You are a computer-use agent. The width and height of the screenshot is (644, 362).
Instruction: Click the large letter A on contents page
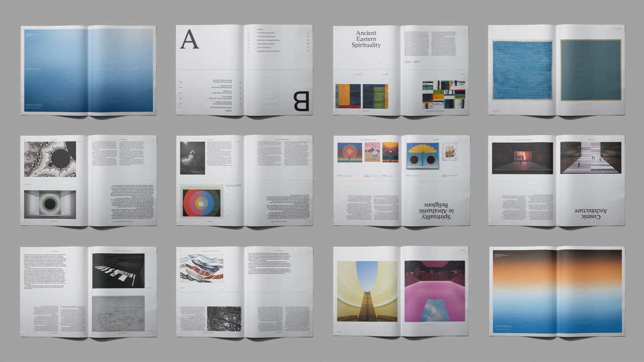(x=189, y=40)
